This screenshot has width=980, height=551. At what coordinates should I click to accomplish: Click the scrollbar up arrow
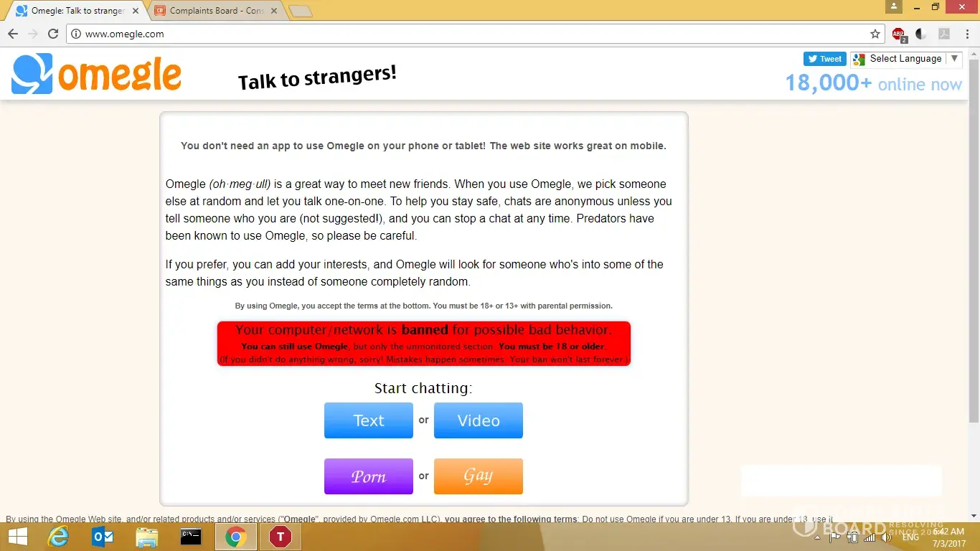pos(974,54)
